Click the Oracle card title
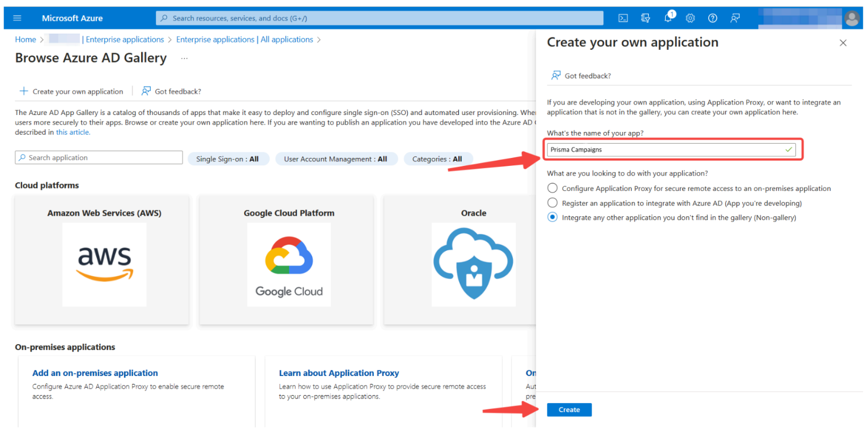868x432 pixels. [x=474, y=213]
